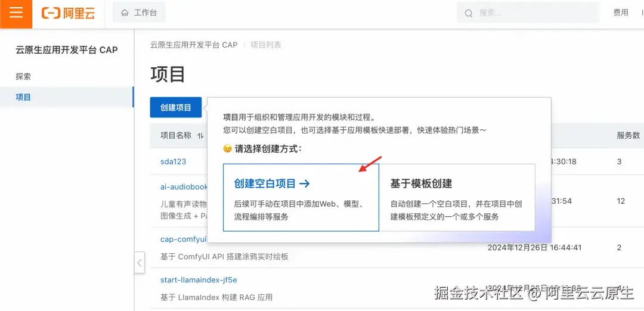Select 项目 in the sidebar

(67, 97)
